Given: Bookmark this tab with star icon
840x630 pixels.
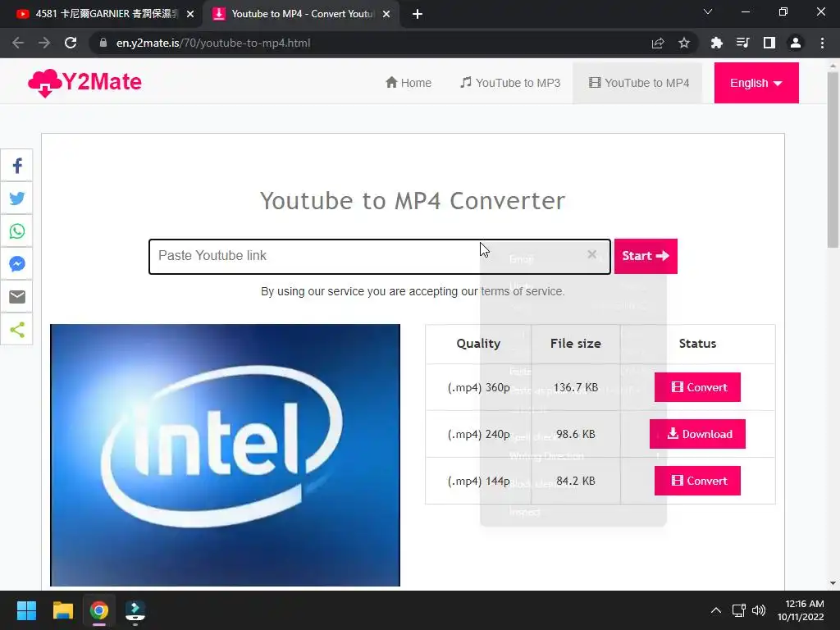Looking at the screenshot, I should click(684, 43).
